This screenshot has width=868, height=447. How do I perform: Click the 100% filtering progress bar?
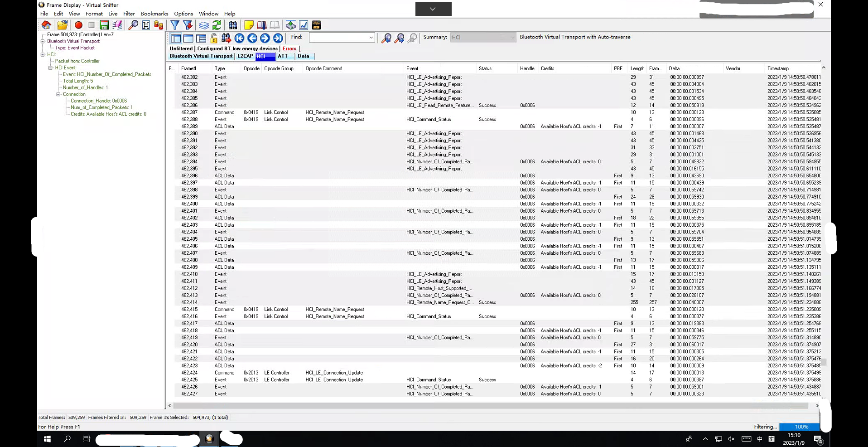click(x=800, y=427)
